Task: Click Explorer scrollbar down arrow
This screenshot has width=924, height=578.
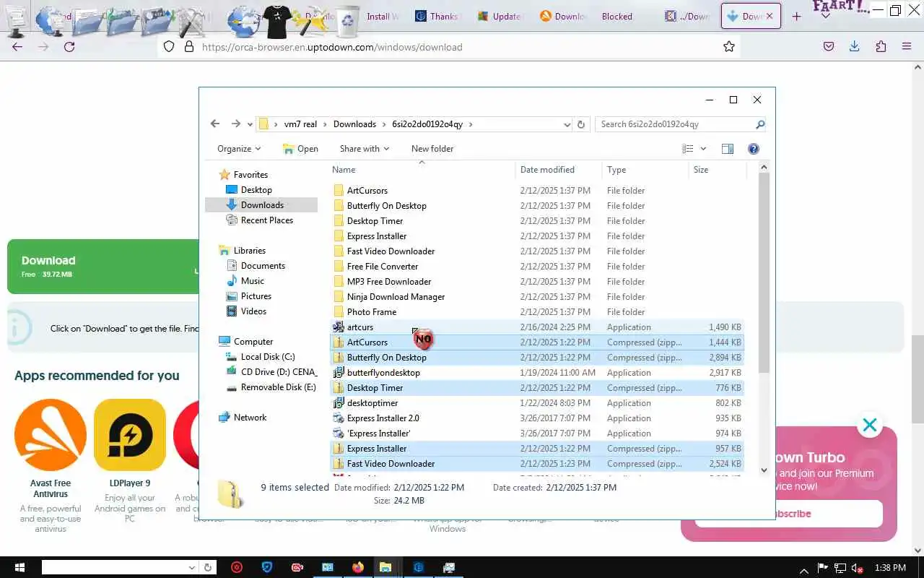Action: click(764, 470)
